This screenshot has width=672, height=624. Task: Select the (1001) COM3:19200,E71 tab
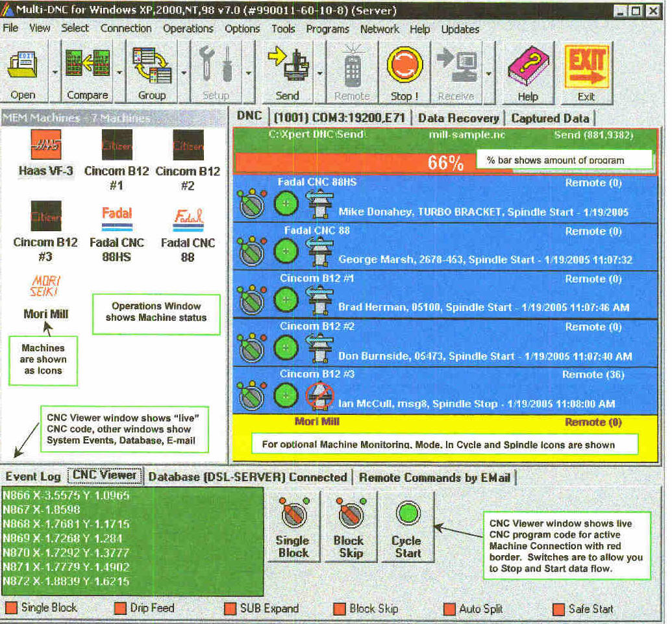coord(340,118)
